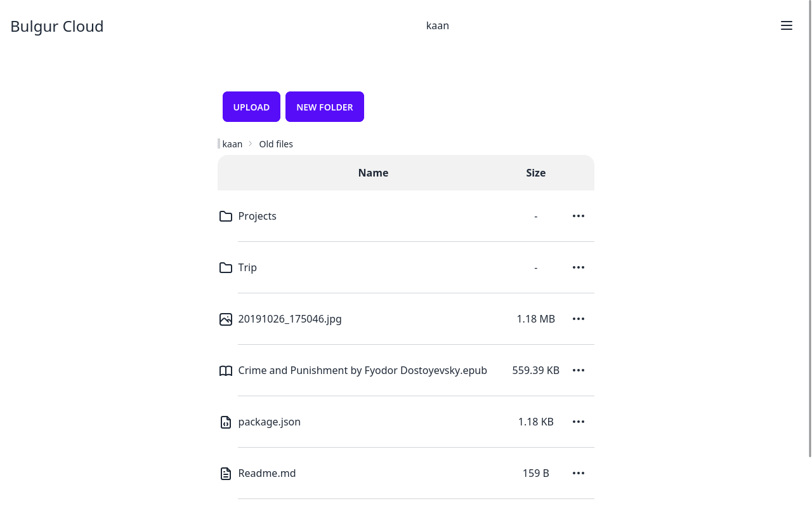Click the 159 B size value

tap(535, 473)
